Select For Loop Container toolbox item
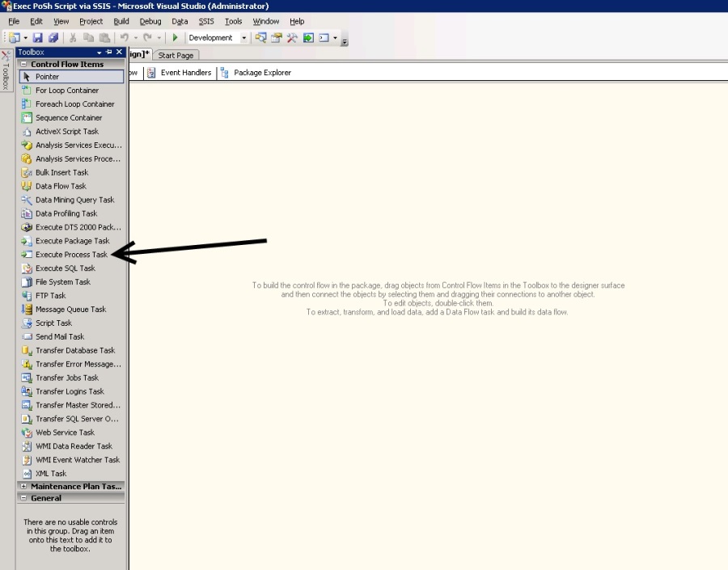 click(x=71, y=90)
